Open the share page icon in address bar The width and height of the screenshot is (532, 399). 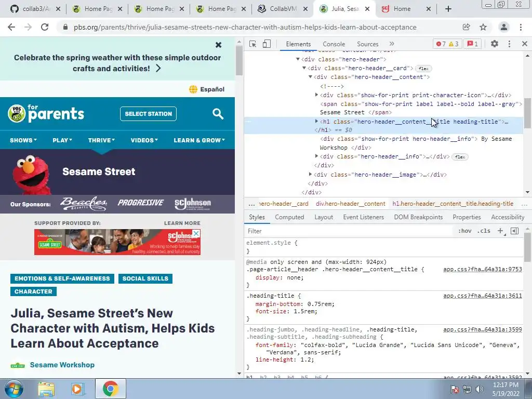[467, 27]
